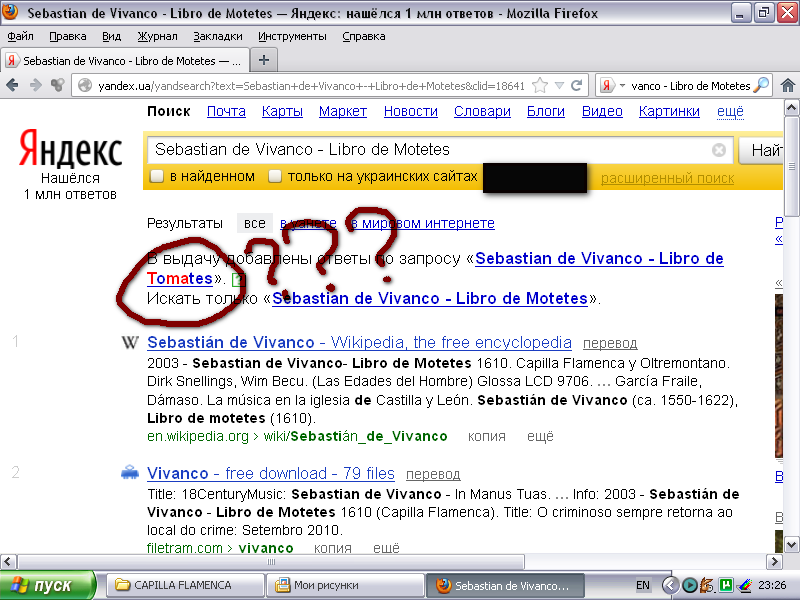Go back with the browser back arrow
The width and height of the screenshot is (800, 600).
click(13, 85)
